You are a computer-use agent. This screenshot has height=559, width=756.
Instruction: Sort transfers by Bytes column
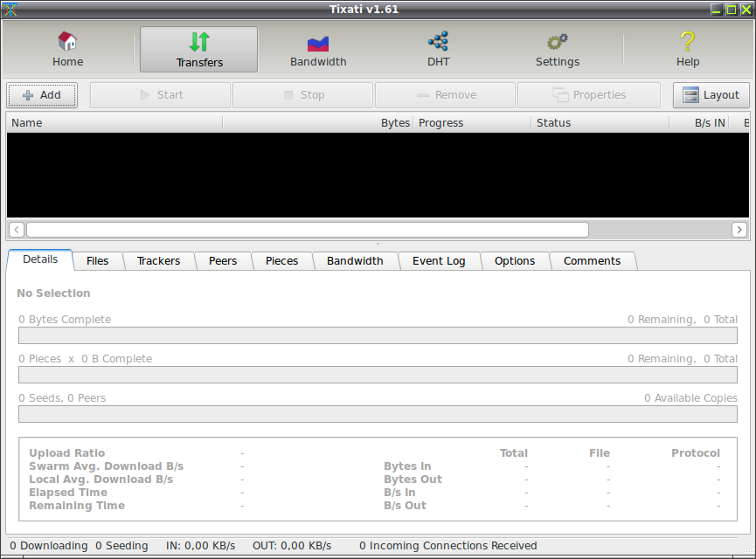tap(318, 123)
